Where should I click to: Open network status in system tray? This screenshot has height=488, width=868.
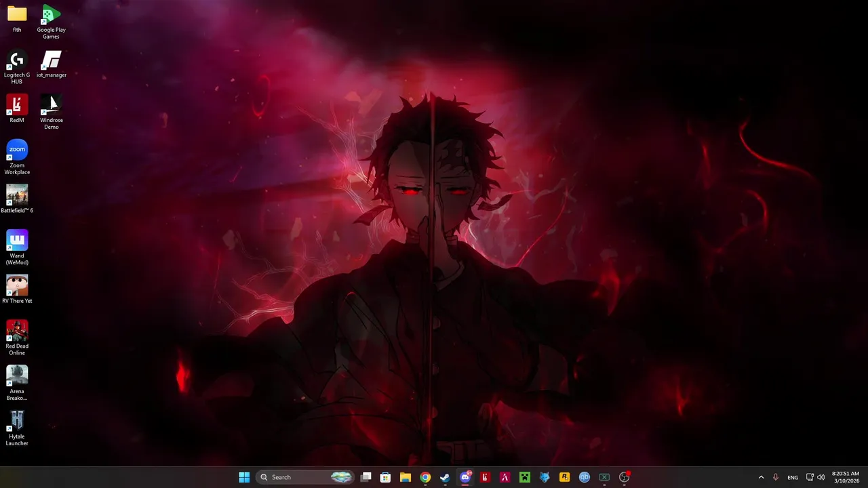pyautogui.click(x=810, y=477)
